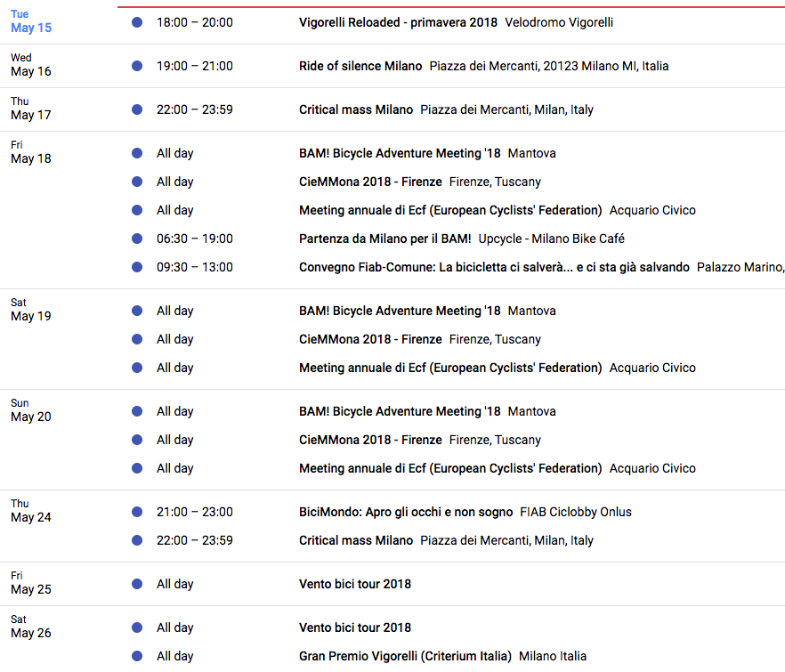Click blue dot beside Partenza da Milano event
This screenshot has height=672, width=785.
coord(137,239)
